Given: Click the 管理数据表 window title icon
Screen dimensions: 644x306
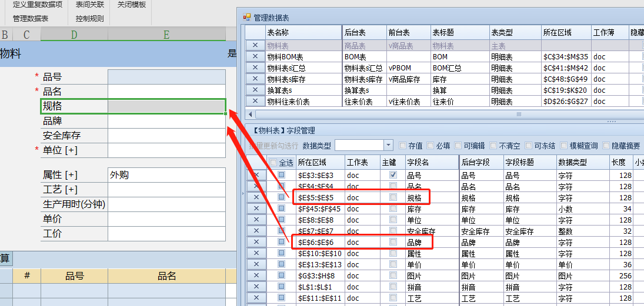Looking at the screenshot, I should [x=248, y=18].
